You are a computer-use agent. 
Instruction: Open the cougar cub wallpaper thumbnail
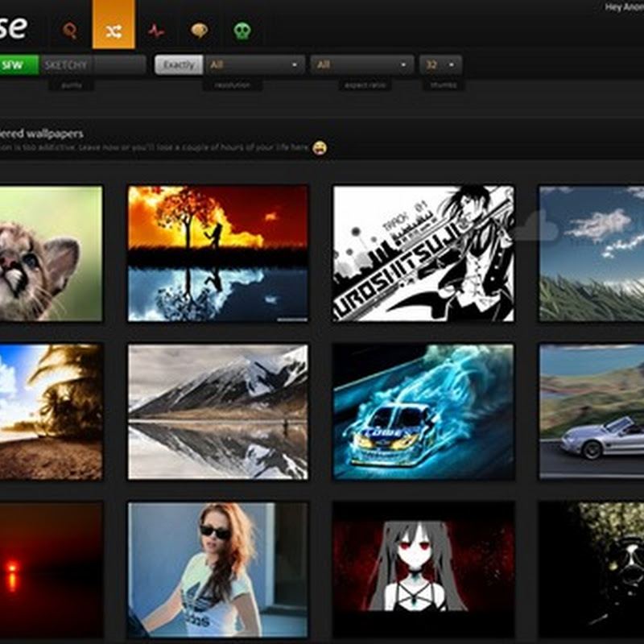coord(51,254)
